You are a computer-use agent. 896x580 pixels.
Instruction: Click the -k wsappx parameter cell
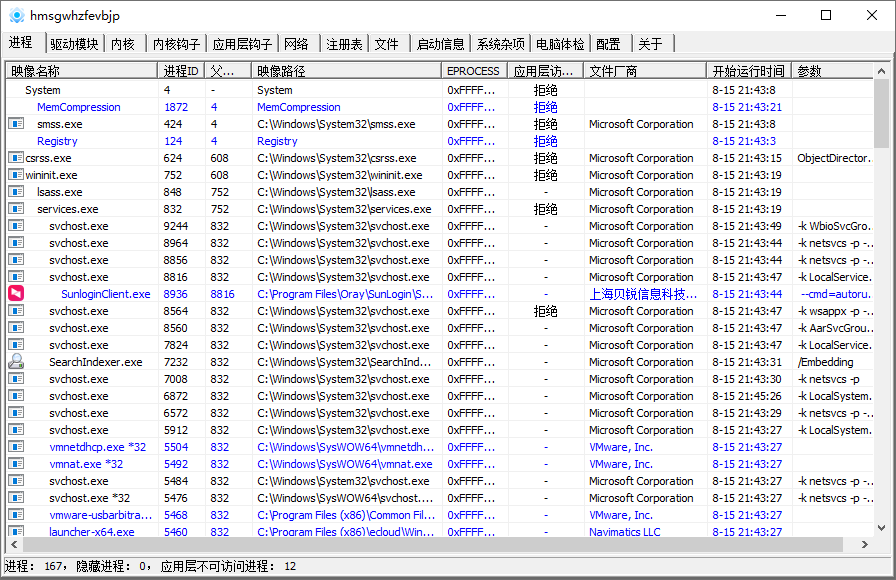point(835,311)
